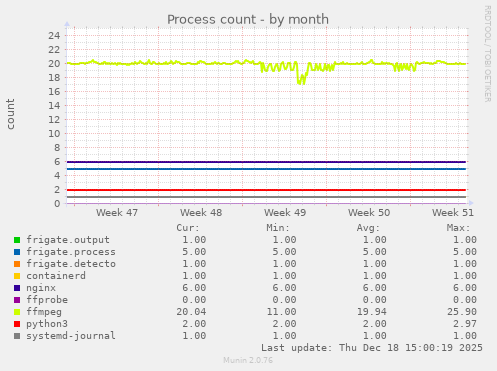
Task: Click the containerd legend label
Action: [56, 276]
